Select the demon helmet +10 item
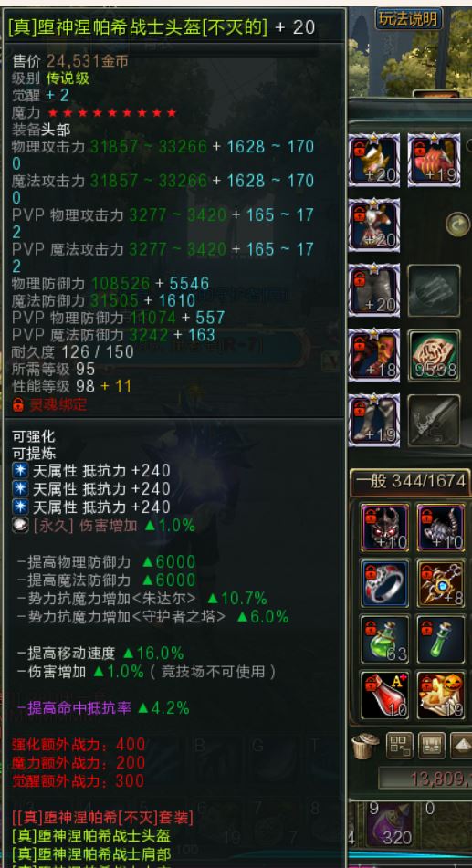This screenshot has height=868, width=472. (385, 528)
